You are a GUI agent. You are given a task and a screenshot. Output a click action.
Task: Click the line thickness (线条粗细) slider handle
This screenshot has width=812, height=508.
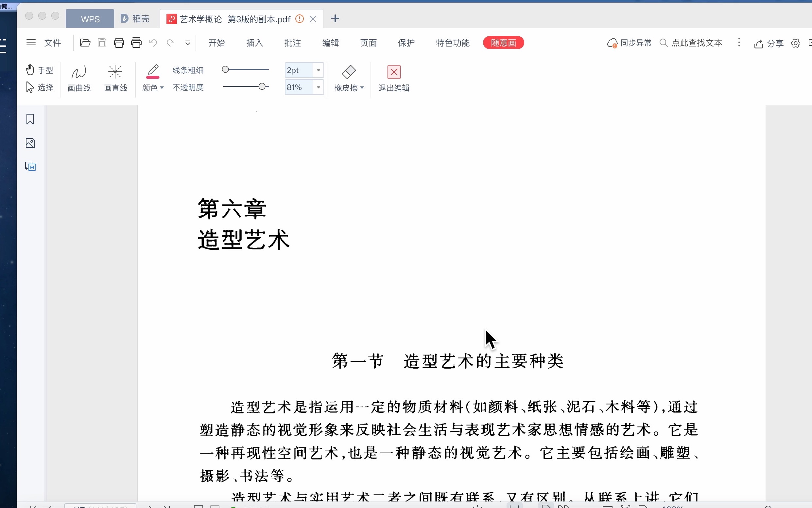pos(225,69)
